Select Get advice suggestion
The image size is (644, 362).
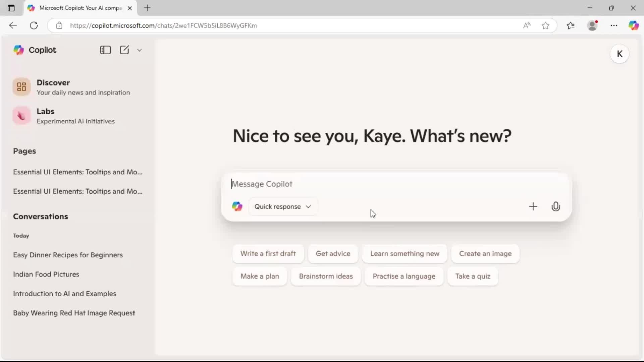click(x=333, y=254)
